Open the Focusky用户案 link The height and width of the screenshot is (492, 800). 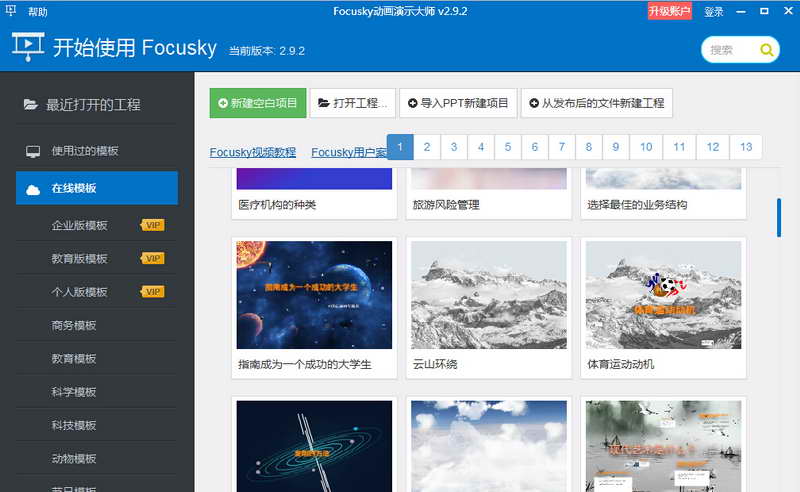[x=349, y=152]
